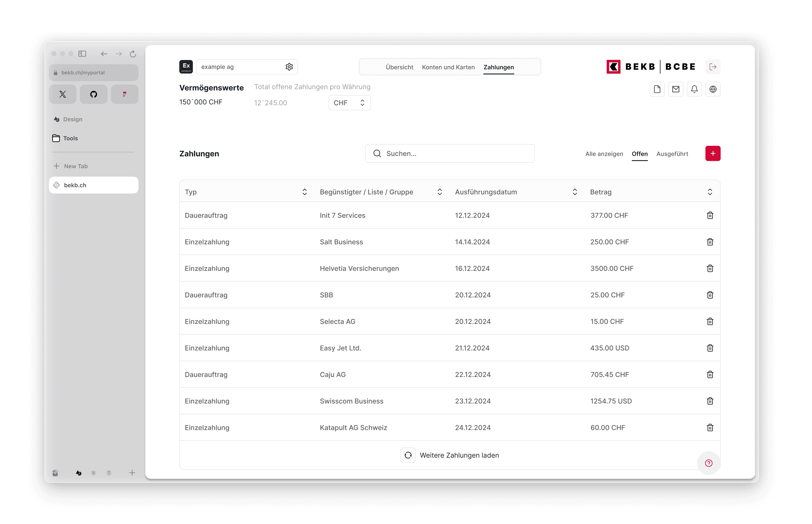Load more with Weitere Zahlungen laden
The height and width of the screenshot is (524, 812).
click(449, 455)
